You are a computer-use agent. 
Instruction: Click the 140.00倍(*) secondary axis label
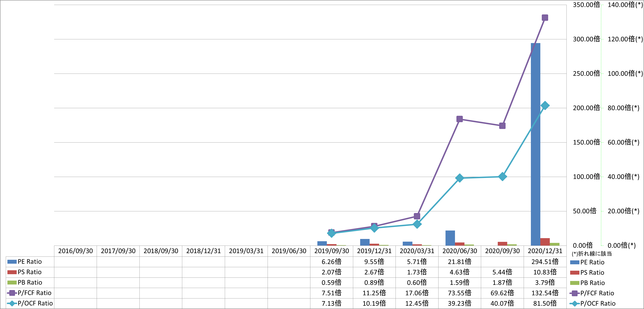(625, 5)
